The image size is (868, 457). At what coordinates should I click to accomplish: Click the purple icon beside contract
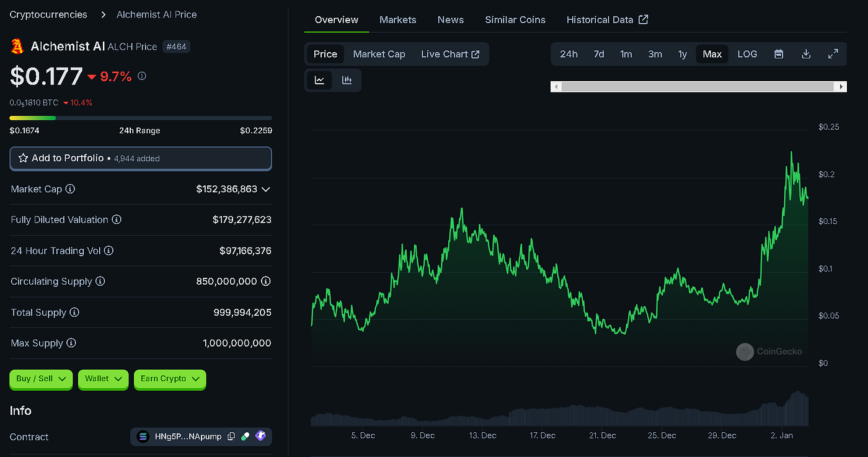(260, 437)
